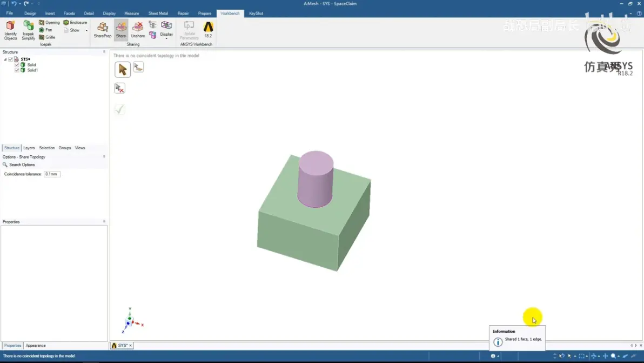Click the Coincidence tolerance input field
The image size is (644, 363).
point(52,174)
